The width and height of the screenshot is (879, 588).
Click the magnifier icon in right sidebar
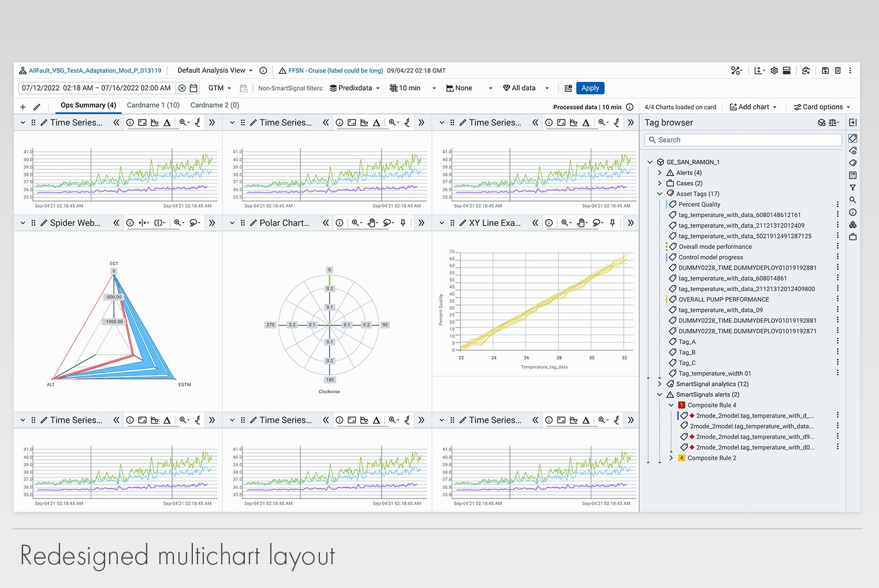tap(853, 200)
